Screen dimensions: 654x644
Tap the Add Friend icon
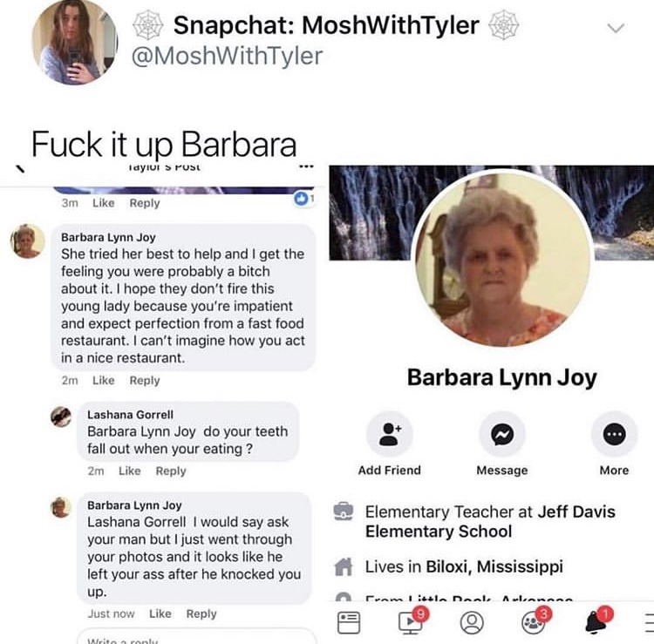(389, 434)
